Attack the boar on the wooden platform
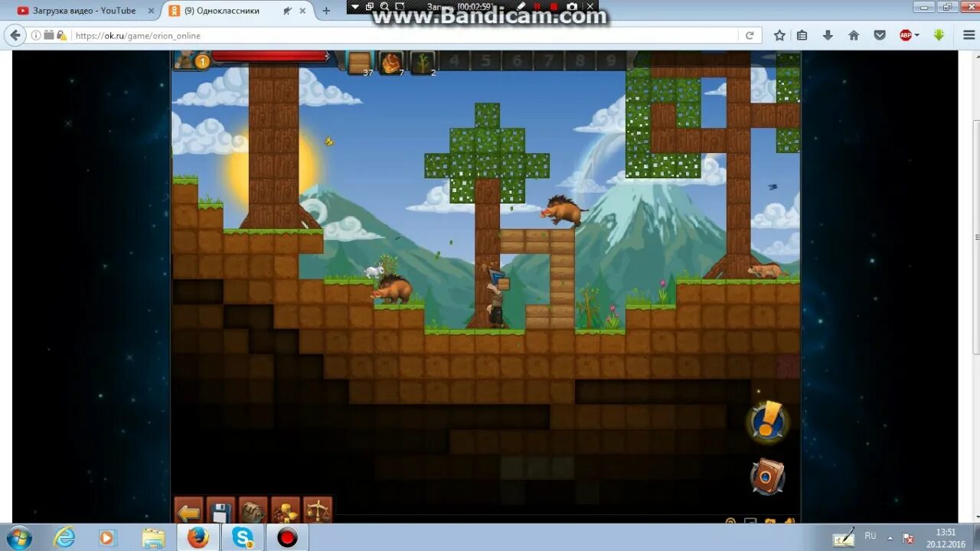 click(x=563, y=209)
